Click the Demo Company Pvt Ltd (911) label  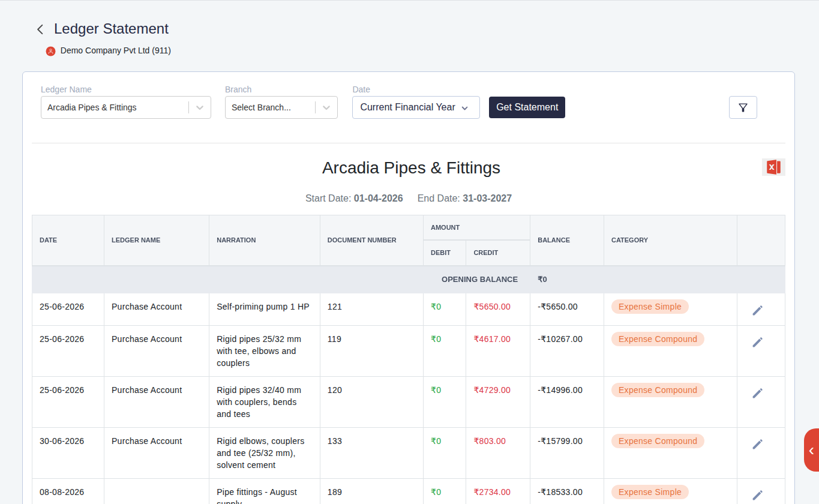click(x=116, y=51)
